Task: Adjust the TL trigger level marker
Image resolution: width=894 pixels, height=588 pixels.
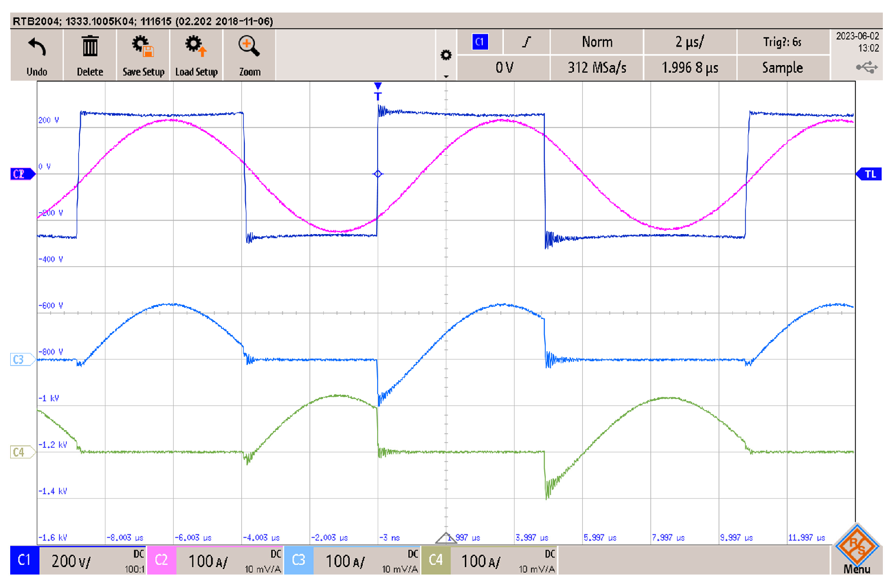Action: click(871, 174)
